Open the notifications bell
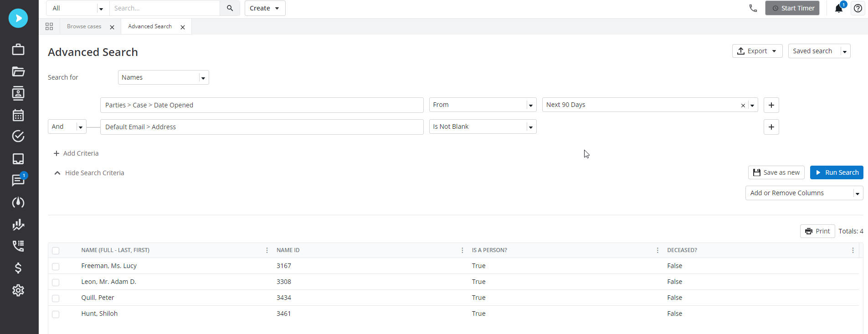The width and height of the screenshot is (868, 334). point(838,8)
